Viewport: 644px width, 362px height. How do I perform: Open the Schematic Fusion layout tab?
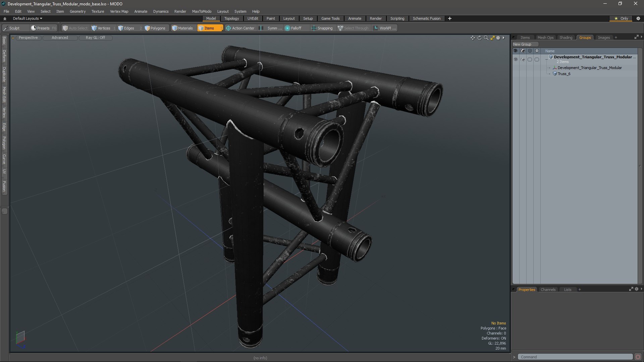click(x=427, y=18)
